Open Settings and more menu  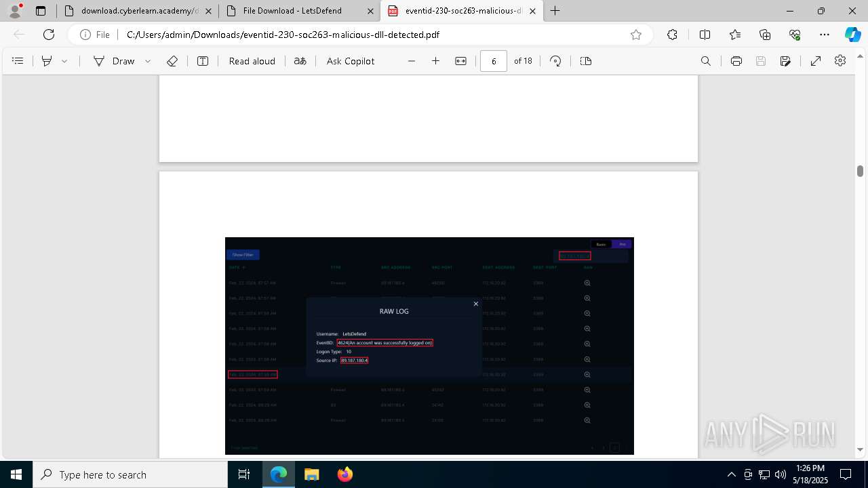click(x=825, y=35)
